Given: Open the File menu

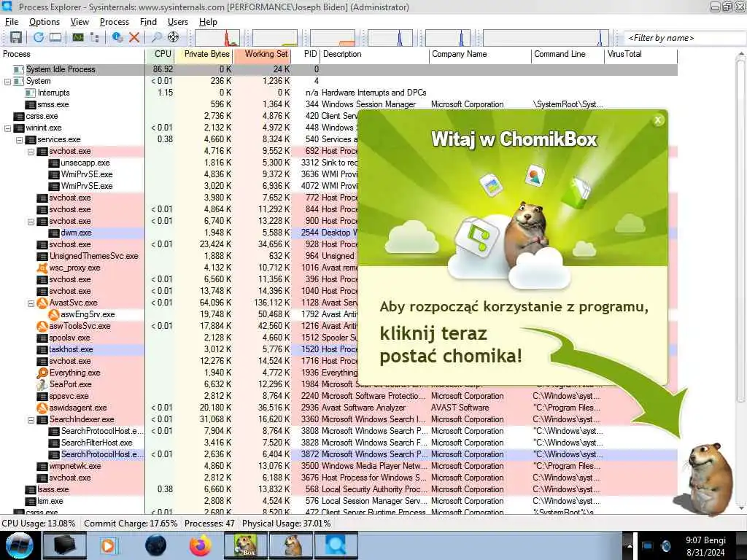Looking at the screenshot, I should tap(12, 22).
